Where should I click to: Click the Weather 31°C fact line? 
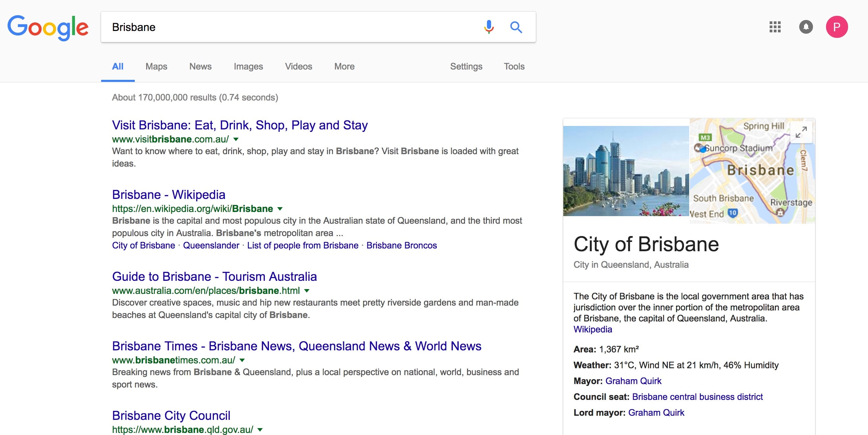676,365
